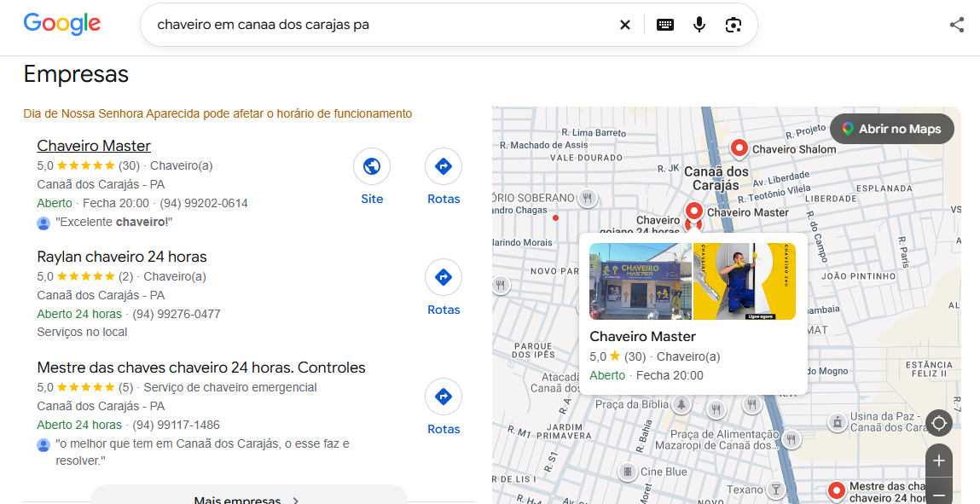Click the Empresas heading
Viewport: 980px width, 504px height.
coord(76,73)
